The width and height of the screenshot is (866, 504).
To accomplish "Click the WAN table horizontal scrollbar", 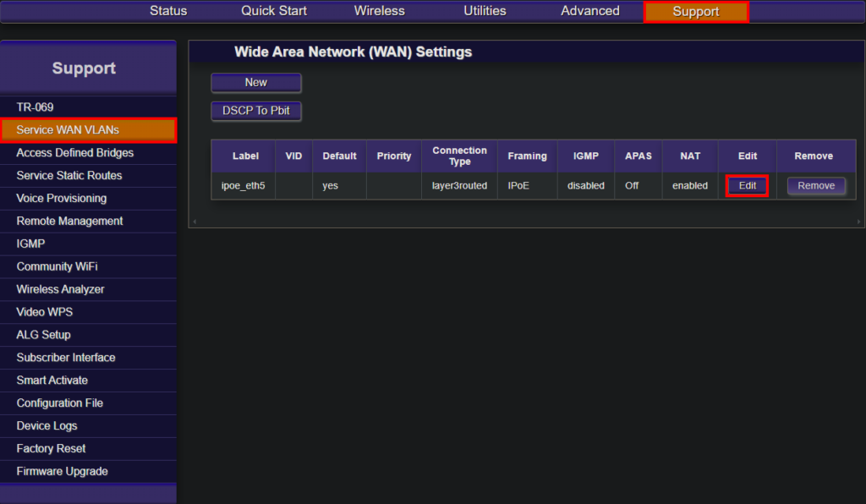I will 524,222.
